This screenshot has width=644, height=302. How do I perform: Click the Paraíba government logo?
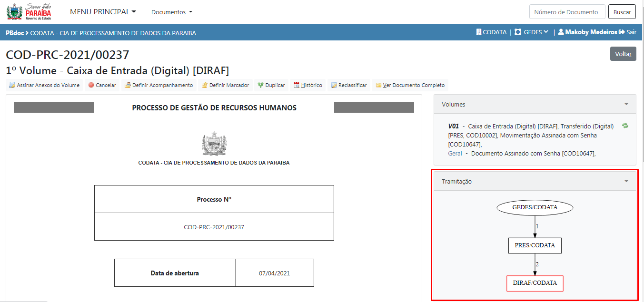coord(29,12)
